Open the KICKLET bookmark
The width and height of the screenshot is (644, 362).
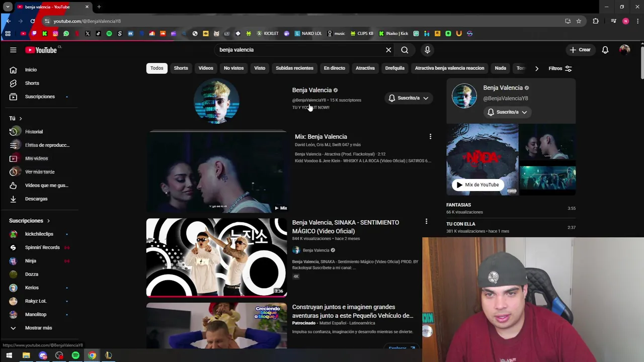click(x=267, y=34)
